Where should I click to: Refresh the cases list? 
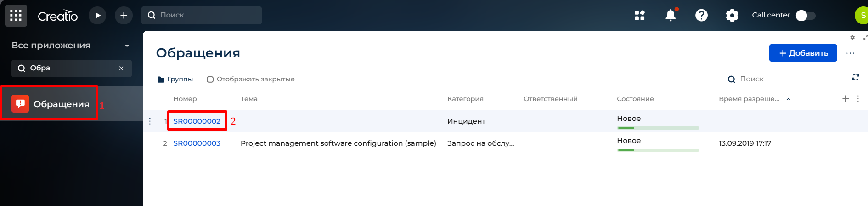855,77
